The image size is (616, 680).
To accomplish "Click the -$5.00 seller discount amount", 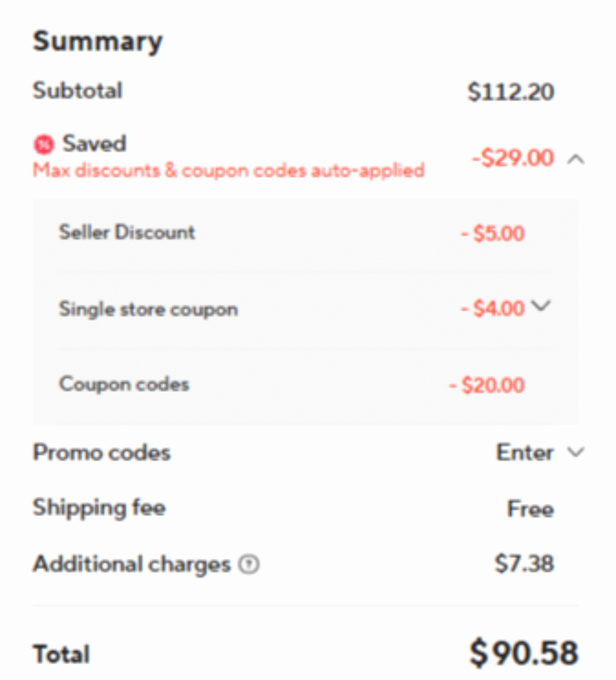I will 493,234.
